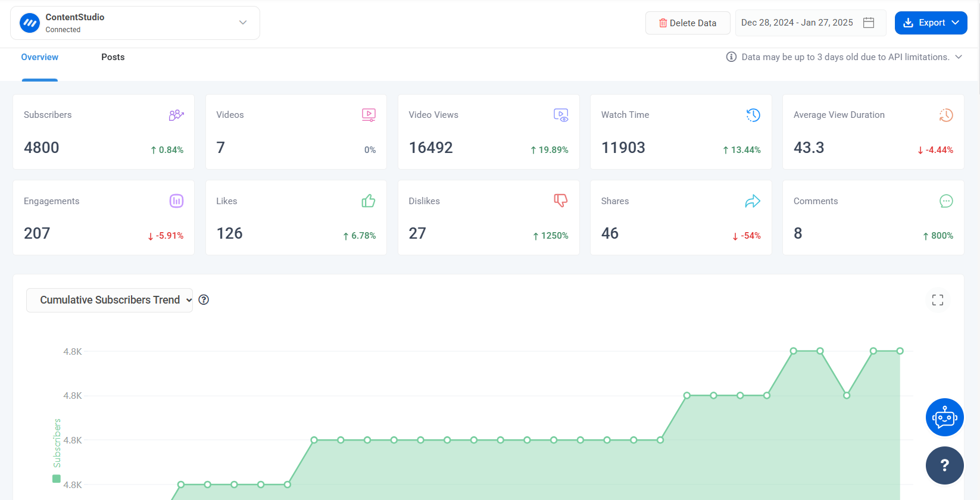Click the Comments speech bubble icon

coord(946,201)
